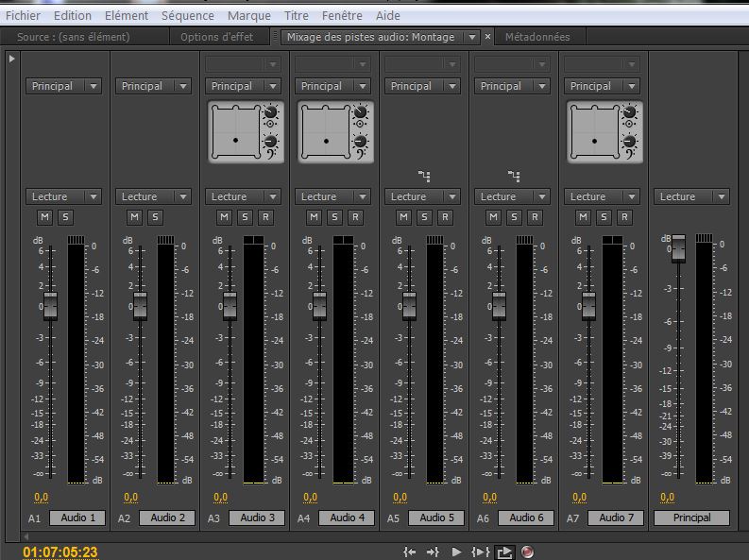The image size is (749, 560).
Task: Click the center knob on Audio 3 panner
Action: pos(270,113)
